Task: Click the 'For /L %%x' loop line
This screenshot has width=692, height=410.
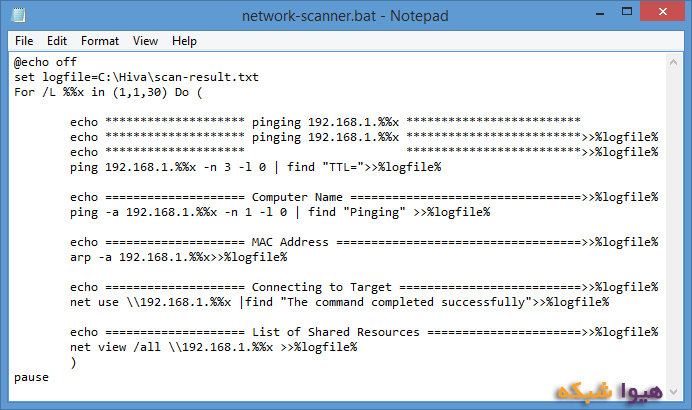Action: [108, 92]
